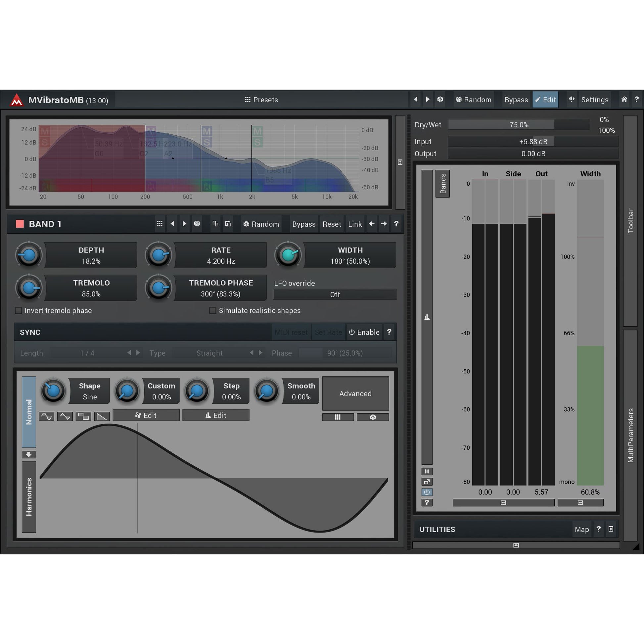Toggle the Sync Enable button
The width and height of the screenshot is (644, 644).
(364, 332)
